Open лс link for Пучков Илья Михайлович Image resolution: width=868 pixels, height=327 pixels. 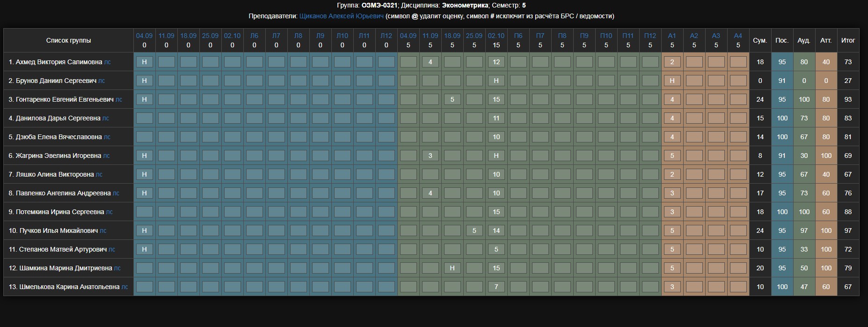(103, 230)
